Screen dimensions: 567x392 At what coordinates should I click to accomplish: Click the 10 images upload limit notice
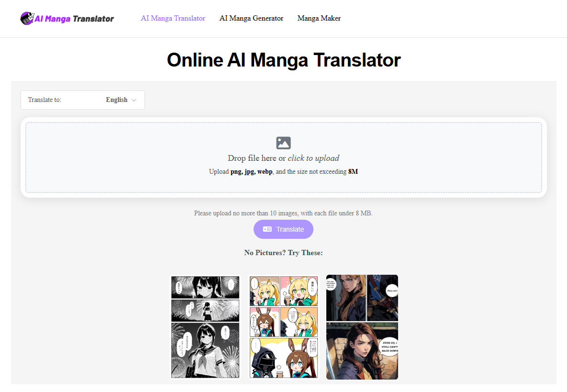point(283,213)
